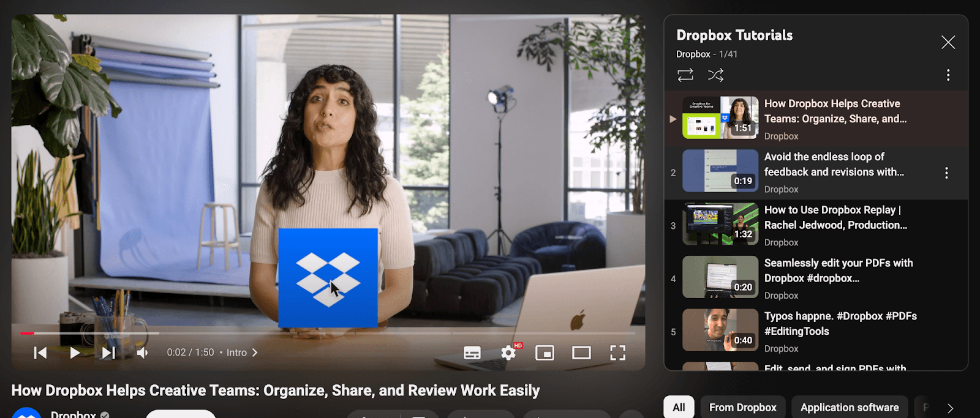The height and width of the screenshot is (418, 980).
Task: Open the Dropbox Tutorials playlist title
Action: 734,35
